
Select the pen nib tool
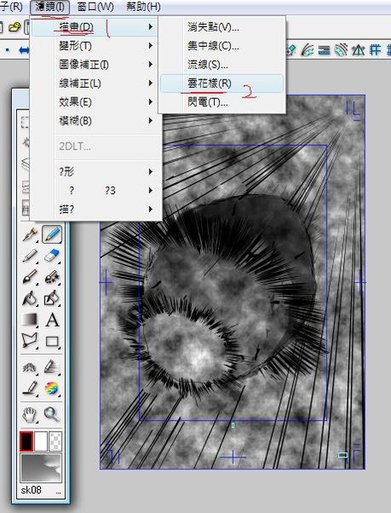click(30, 234)
